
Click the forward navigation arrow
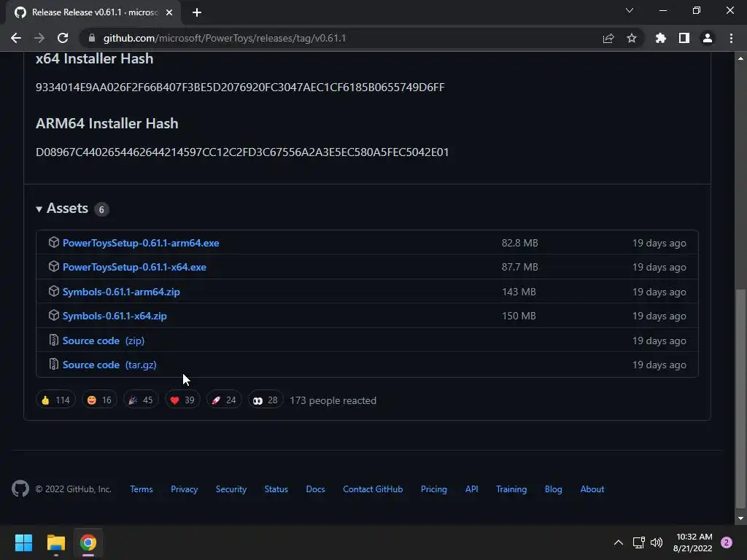pos(39,38)
